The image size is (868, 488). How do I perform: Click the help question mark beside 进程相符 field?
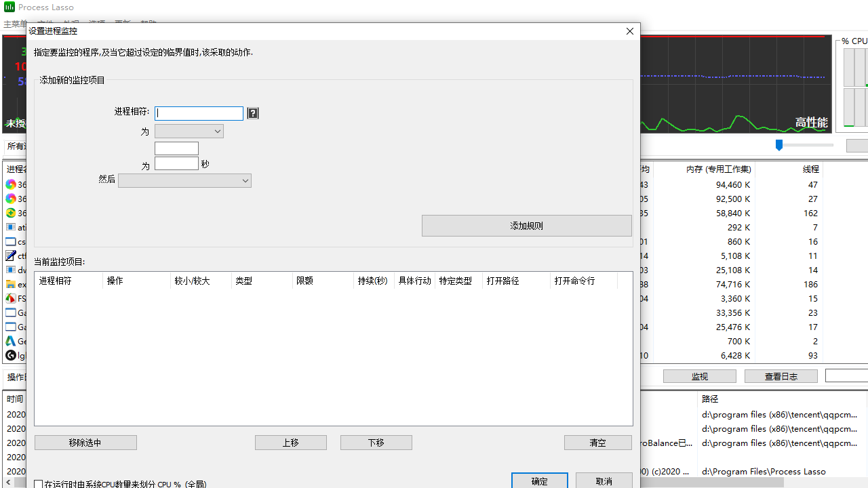coord(252,113)
